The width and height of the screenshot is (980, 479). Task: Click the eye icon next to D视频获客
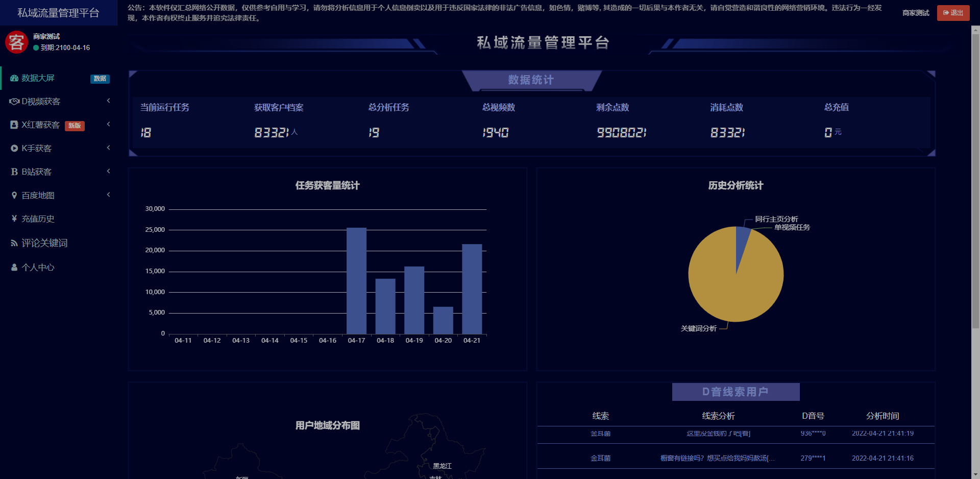pos(14,102)
